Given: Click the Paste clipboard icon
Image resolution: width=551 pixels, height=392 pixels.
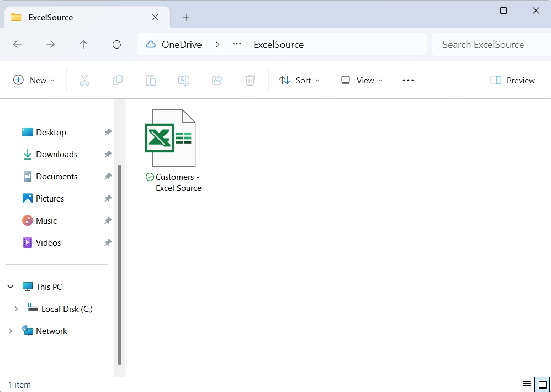Looking at the screenshot, I should pyautogui.click(x=151, y=81).
